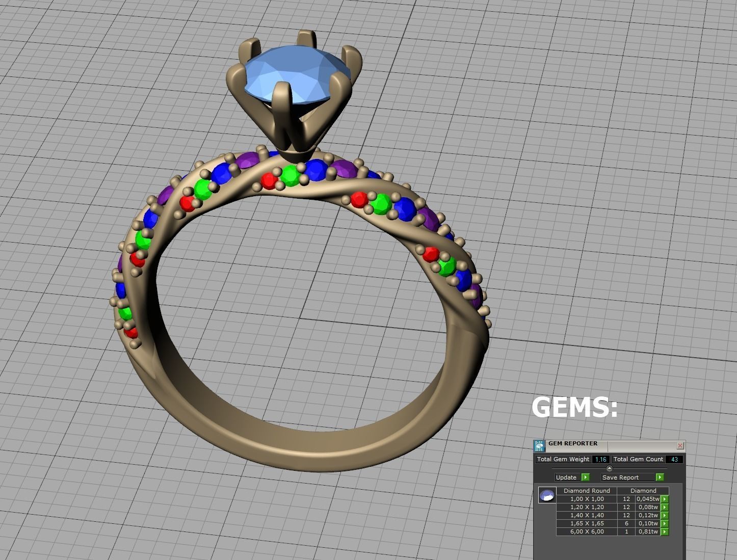Click the green arrow on the 0,045tw row
The height and width of the screenshot is (560, 737).
pos(665,499)
